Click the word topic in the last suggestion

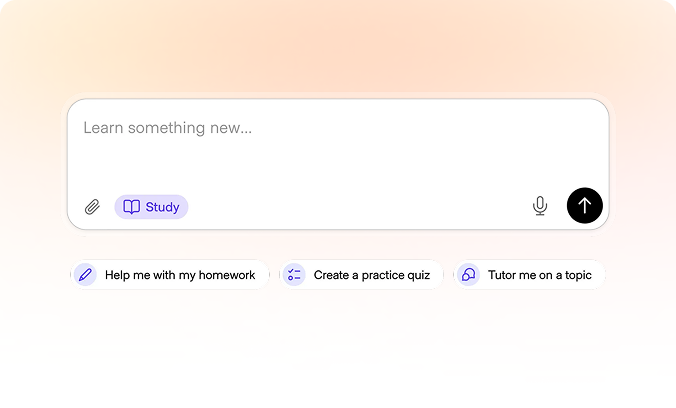tap(578, 276)
